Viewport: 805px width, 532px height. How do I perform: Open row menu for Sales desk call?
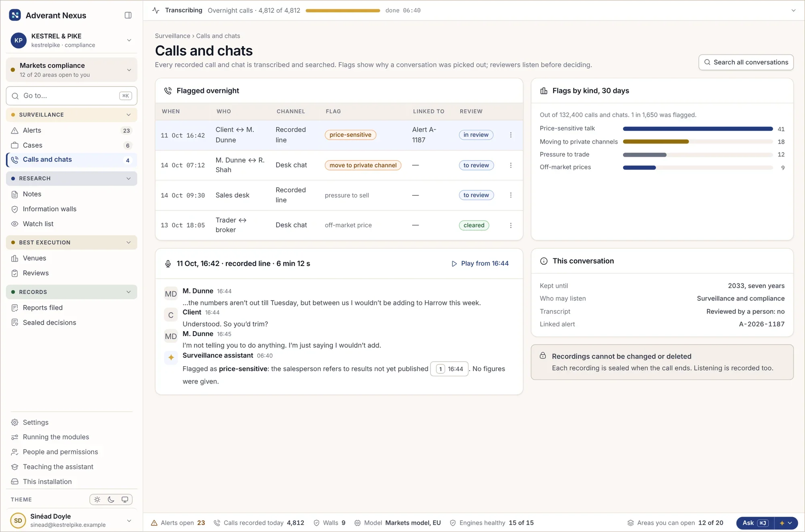pyautogui.click(x=511, y=195)
